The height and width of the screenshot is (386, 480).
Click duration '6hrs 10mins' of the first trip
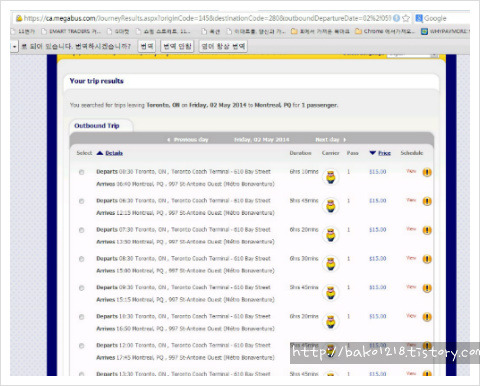tap(304, 172)
